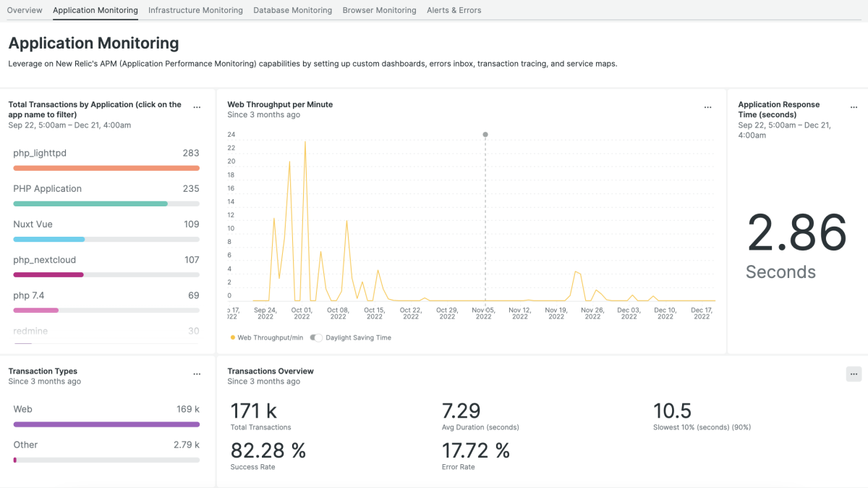Toggle Daylight Saving Time switch

[316, 337]
